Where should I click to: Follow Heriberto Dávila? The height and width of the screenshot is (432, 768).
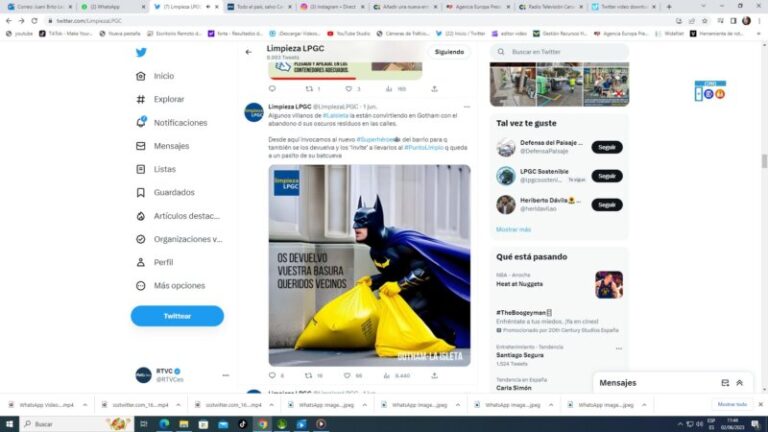tap(607, 205)
